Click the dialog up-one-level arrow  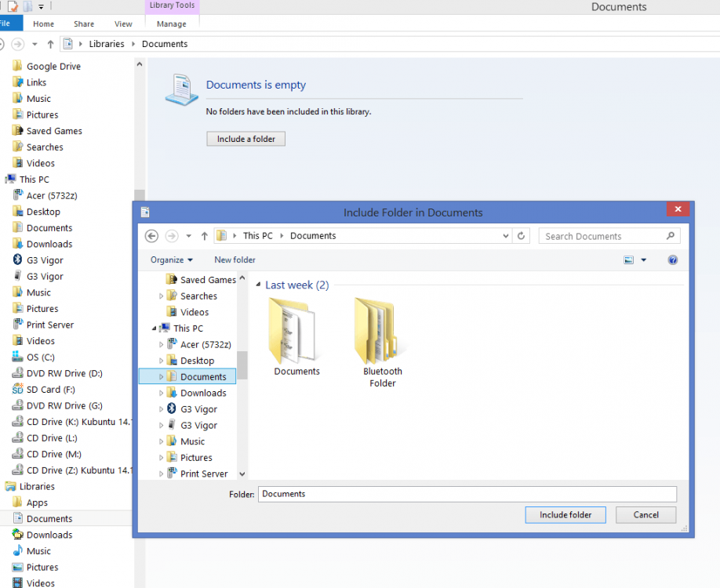[x=204, y=236]
